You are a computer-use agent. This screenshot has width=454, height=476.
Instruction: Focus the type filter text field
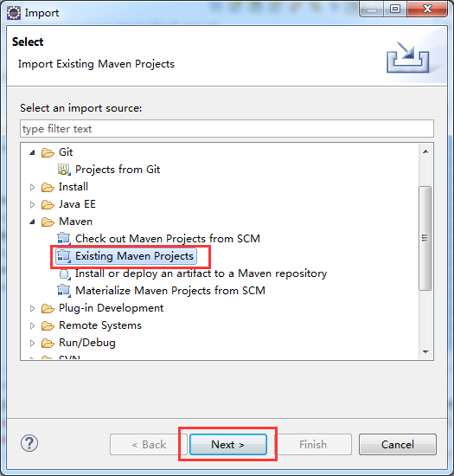pos(227,128)
